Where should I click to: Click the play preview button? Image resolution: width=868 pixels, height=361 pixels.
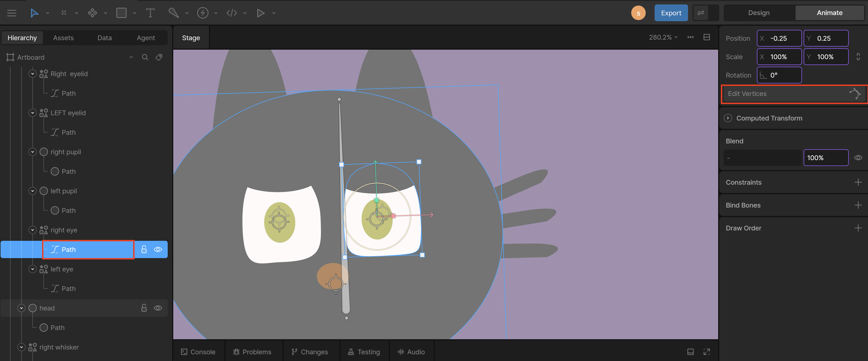(260, 13)
